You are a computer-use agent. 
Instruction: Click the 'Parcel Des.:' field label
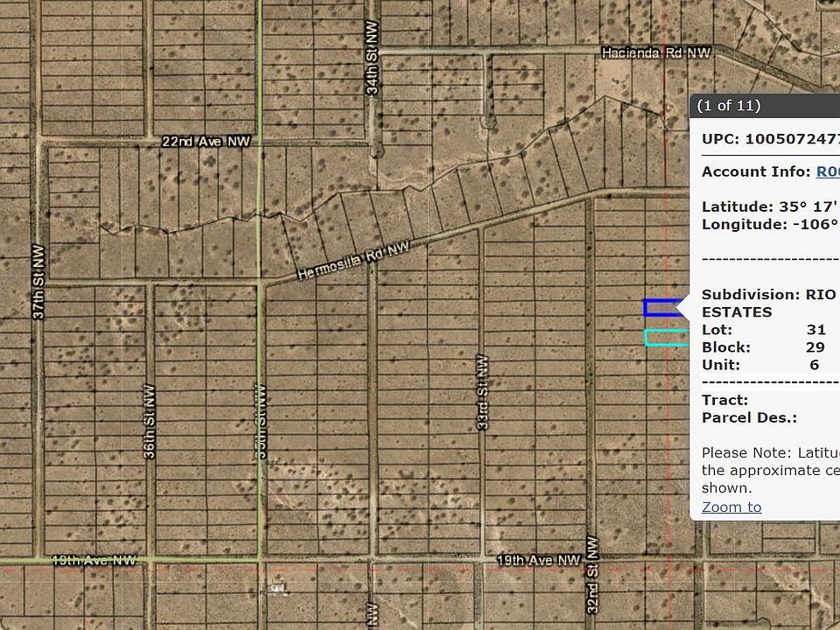pyautogui.click(x=750, y=418)
